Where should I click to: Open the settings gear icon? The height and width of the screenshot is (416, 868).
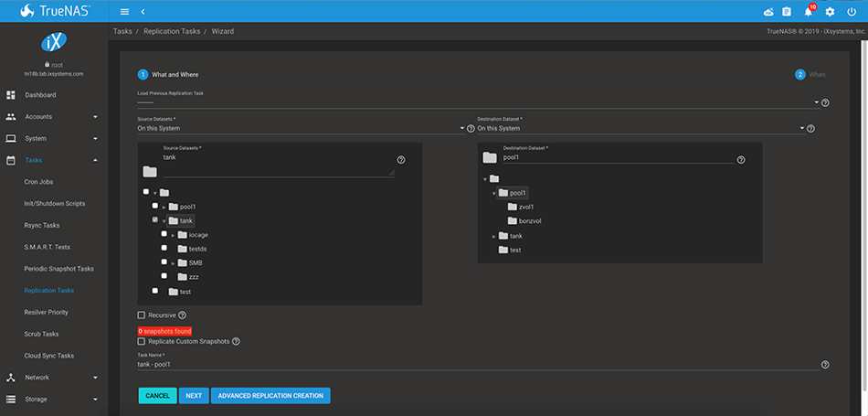pos(830,12)
